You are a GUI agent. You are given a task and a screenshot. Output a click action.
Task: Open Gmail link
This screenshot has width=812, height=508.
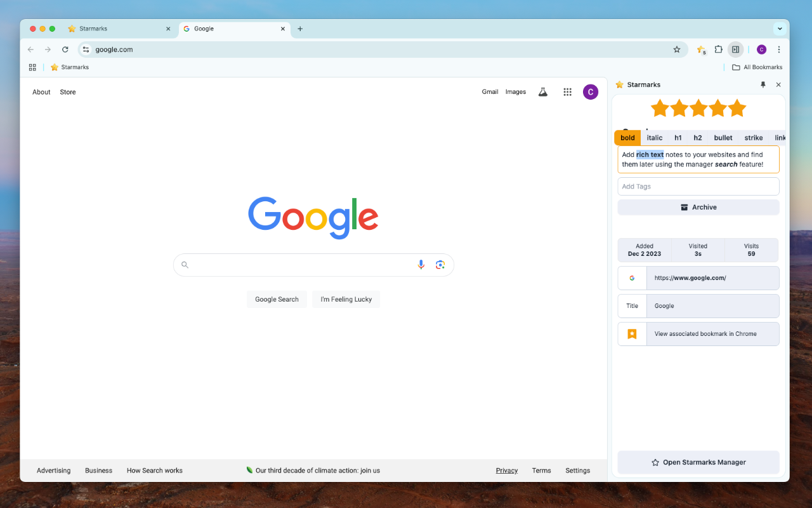pyautogui.click(x=490, y=92)
